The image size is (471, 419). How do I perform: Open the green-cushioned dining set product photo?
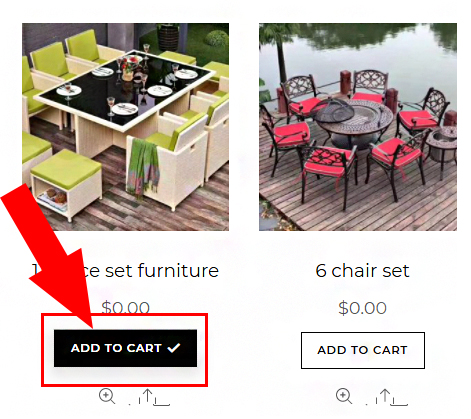125,127
